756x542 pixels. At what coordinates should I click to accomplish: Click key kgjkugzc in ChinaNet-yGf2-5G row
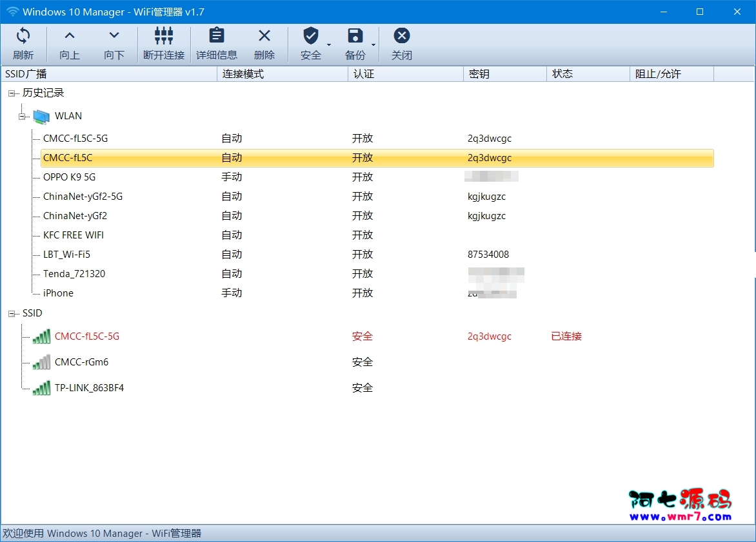486,197
